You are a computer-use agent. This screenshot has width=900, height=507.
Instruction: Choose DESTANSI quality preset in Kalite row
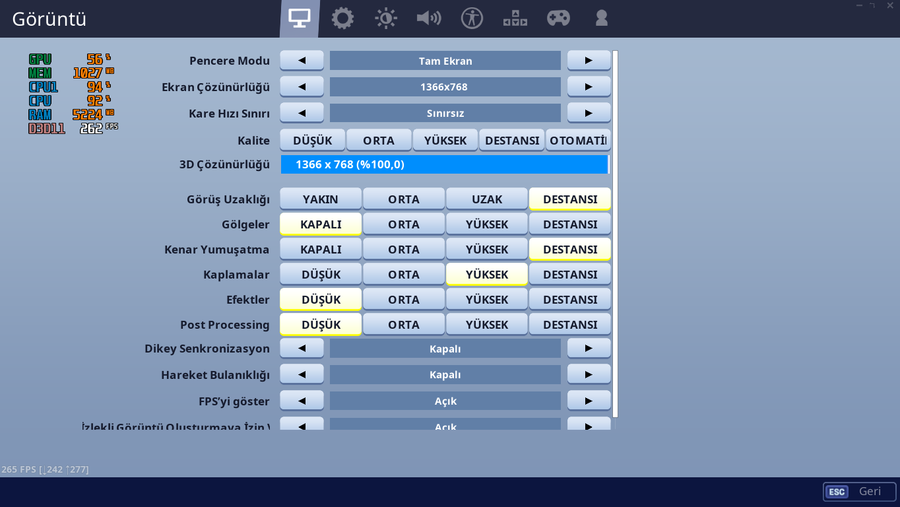tap(512, 140)
